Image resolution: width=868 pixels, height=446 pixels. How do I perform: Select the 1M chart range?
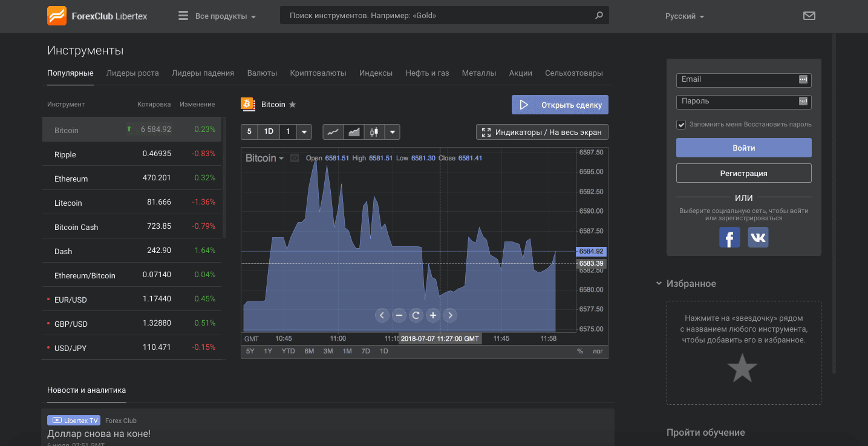347,351
